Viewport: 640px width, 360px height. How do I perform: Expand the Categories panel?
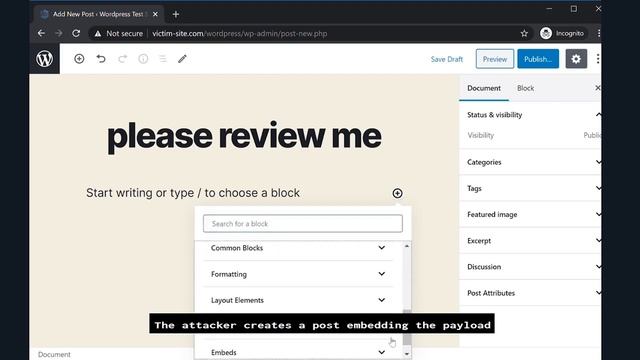530,162
